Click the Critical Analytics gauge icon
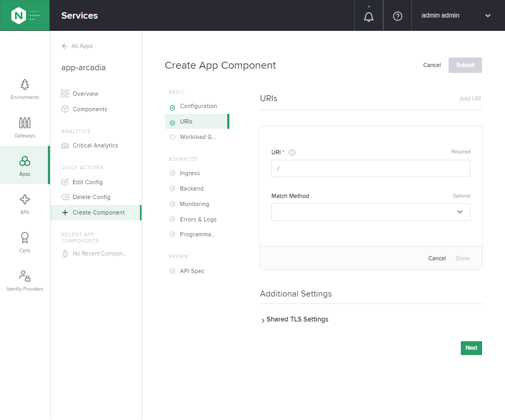Viewport: 505px width, 420px height. click(65, 145)
